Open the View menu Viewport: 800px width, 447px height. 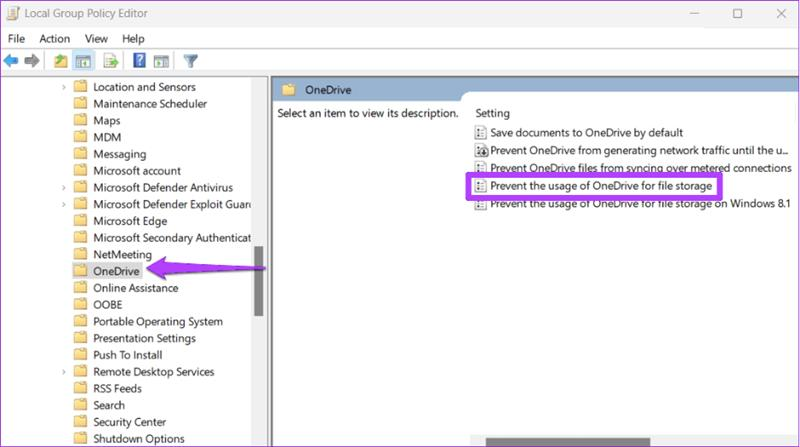pyautogui.click(x=96, y=39)
